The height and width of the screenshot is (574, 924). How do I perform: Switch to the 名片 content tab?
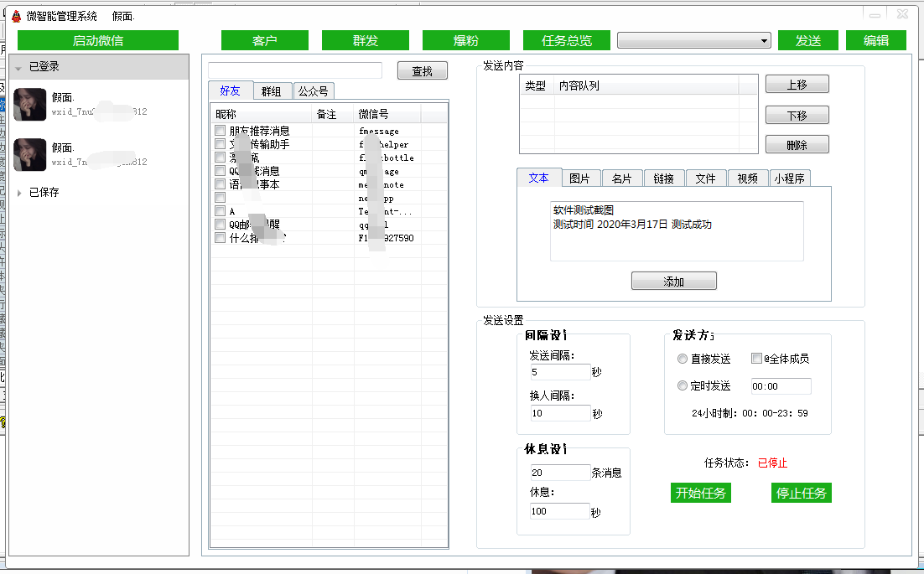[x=621, y=178]
